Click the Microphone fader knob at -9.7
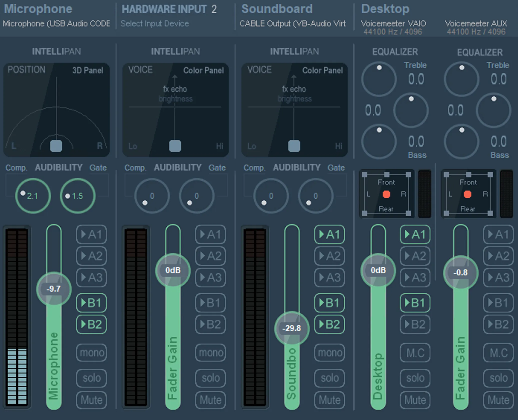Viewport: 518px width, 420px height. coord(54,289)
